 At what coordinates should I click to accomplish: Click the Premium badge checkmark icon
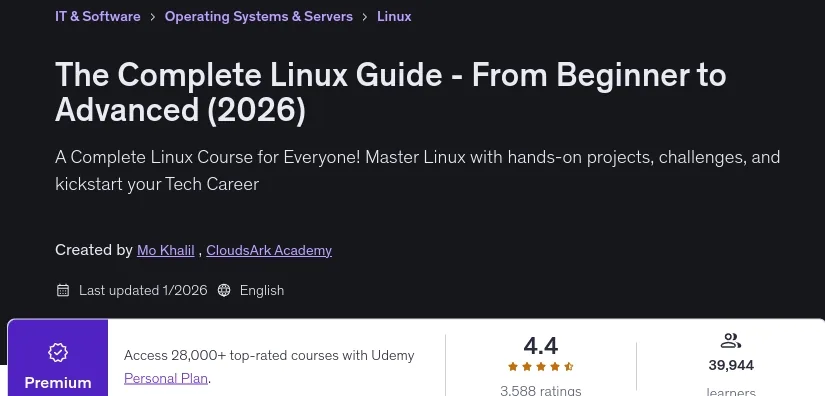[58, 352]
